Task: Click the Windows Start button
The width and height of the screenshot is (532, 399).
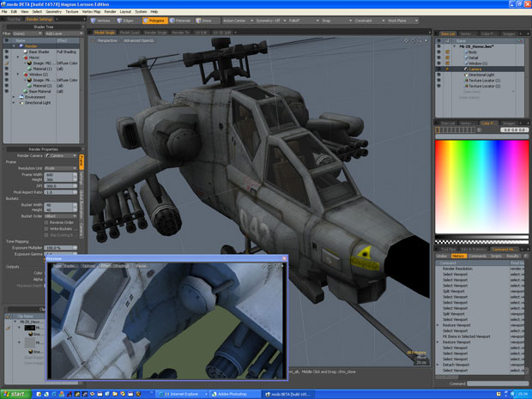Action: tap(15, 393)
